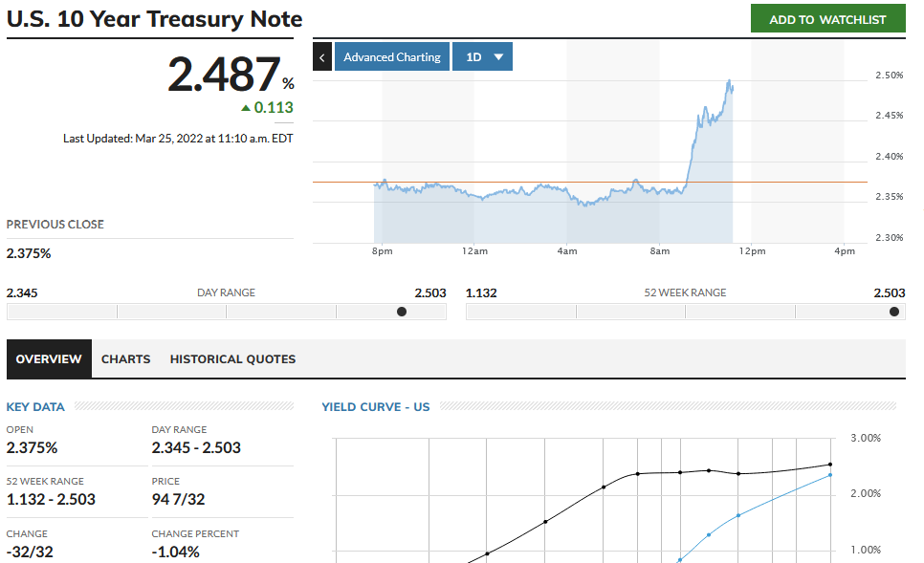
Task: Click the rightmost blue yield curve point
Action: tap(830, 475)
